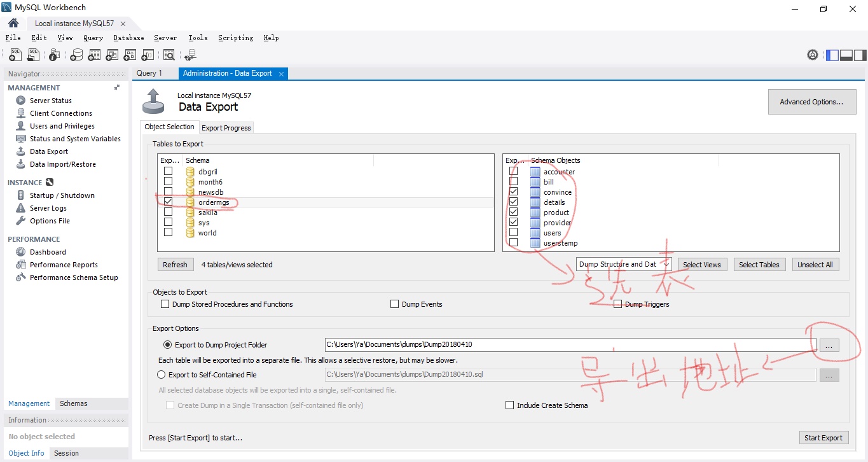Open the preferences gear icon
Viewport: 868px width, 462px height.
pos(813,55)
